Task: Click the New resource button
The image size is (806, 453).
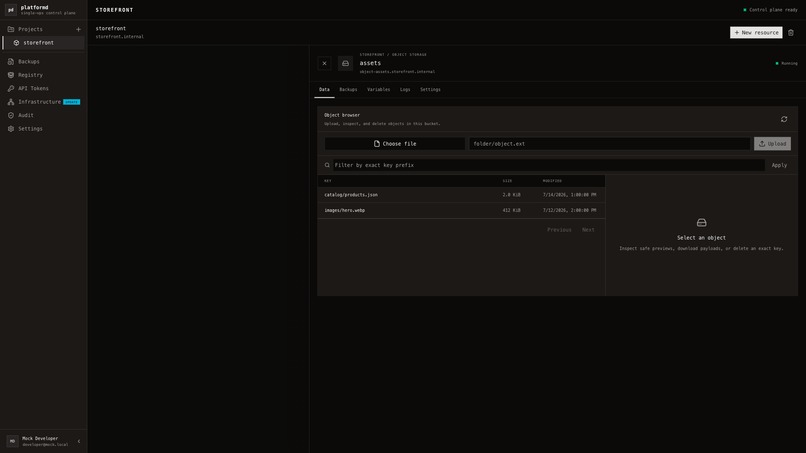Action: pos(756,32)
